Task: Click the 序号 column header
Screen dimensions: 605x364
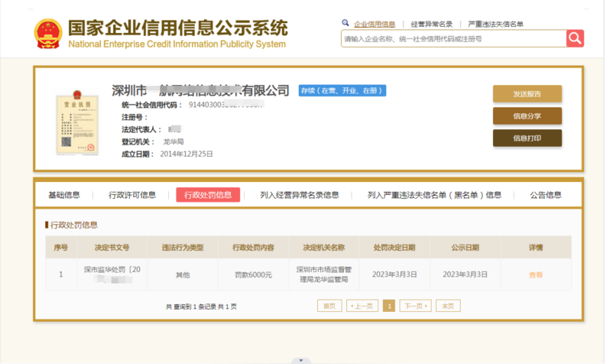Action: coord(61,247)
